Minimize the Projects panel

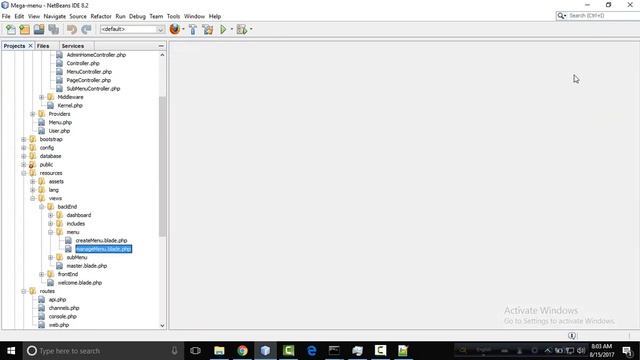[161, 46]
